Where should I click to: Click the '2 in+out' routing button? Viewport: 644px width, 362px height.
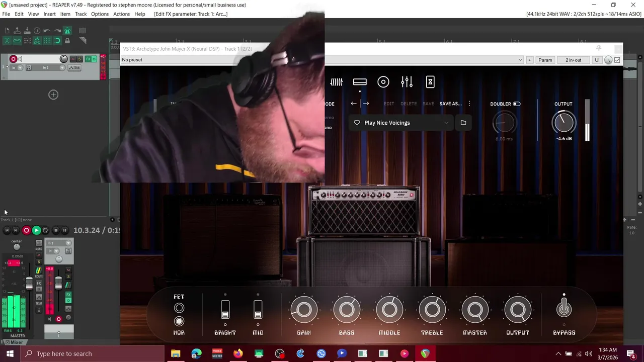573,60
